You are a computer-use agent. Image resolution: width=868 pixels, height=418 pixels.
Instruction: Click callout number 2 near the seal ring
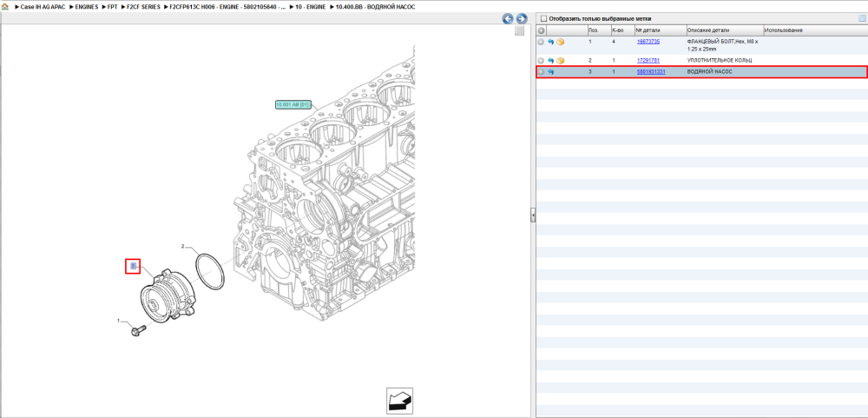tap(182, 245)
